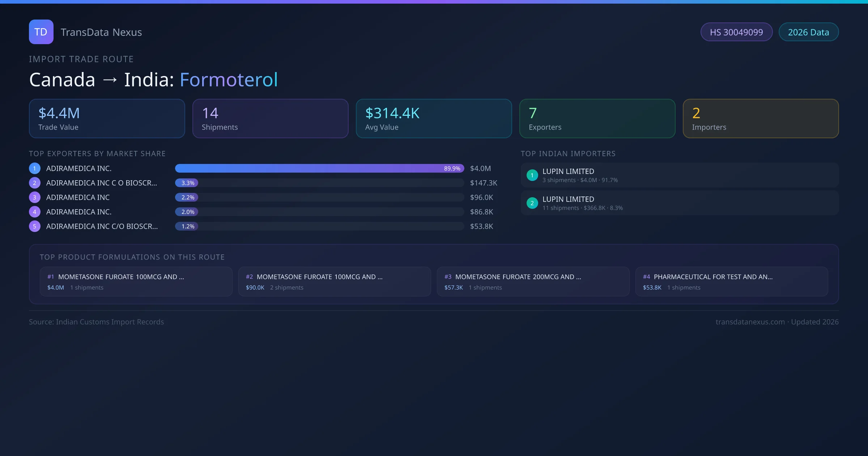Select rank 2 exporter circle icon
The height and width of the screenshot is (456, 868).
[35, 183]
